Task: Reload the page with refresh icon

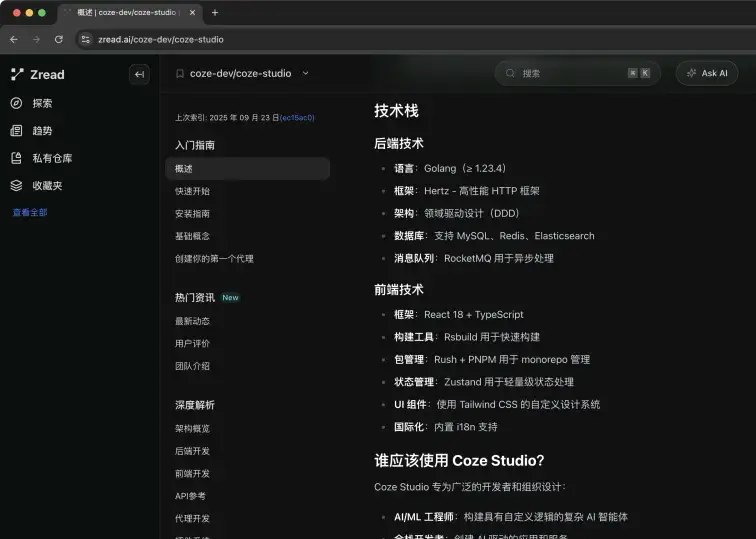Action: (x=59, y=40)
